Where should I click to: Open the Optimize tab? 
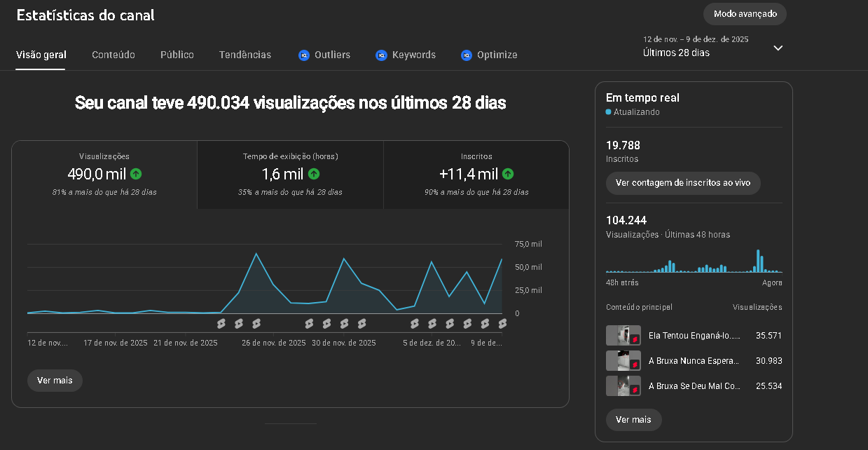tap(489, 55)
